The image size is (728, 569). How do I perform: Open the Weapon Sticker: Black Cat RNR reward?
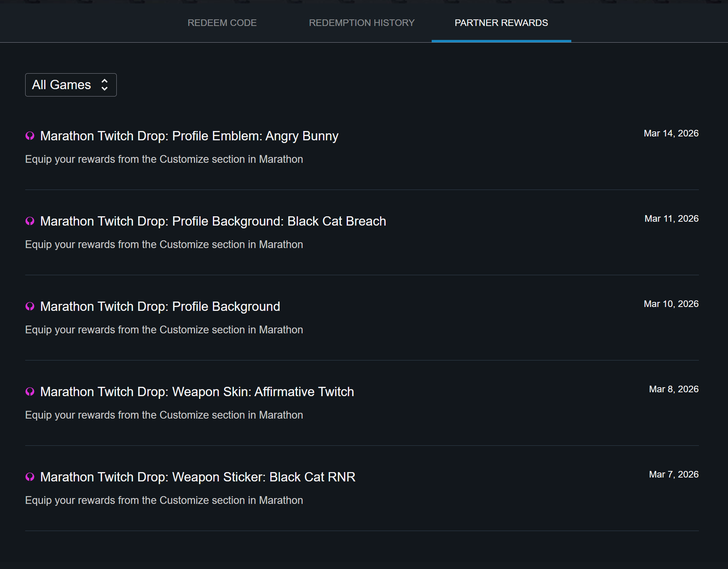click(198, 477)
